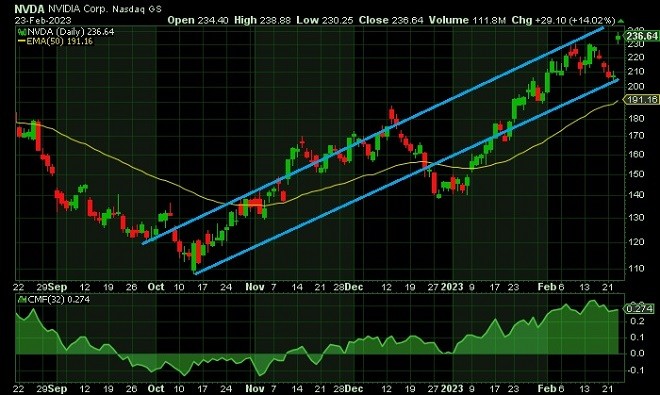Screen dimensions: 660x395
Task: Click the 110 price axis label
Action: click(636, 268)
